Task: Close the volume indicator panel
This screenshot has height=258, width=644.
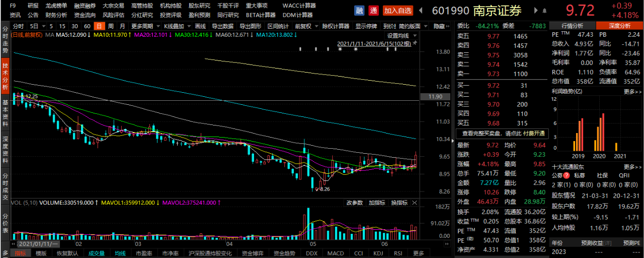Action: [415, 202]
